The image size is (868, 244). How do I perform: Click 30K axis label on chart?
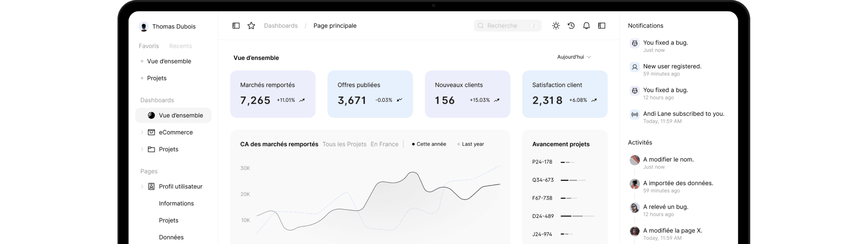click(x=245, y=168)
